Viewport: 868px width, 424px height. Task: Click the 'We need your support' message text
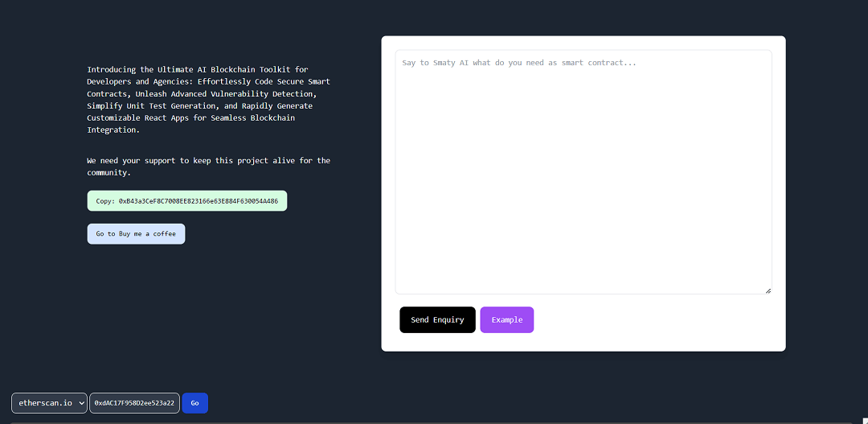point(209,167)
